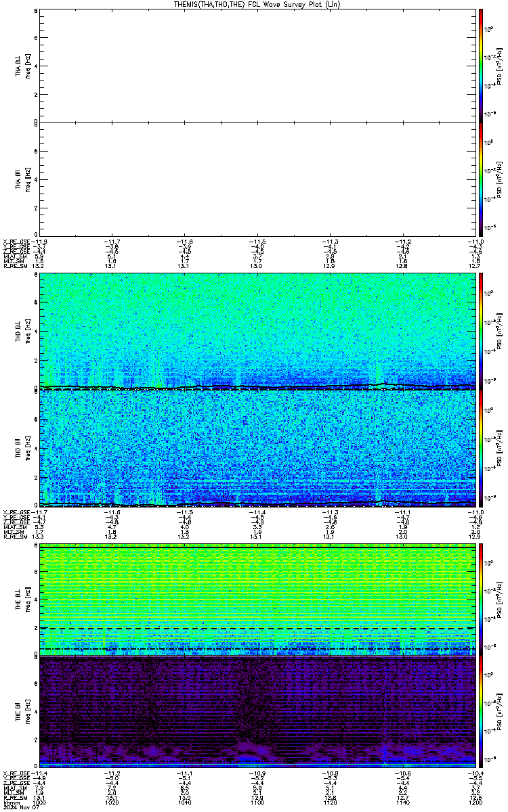Click the 1000 time tick label at the bottom

[40, 802]
